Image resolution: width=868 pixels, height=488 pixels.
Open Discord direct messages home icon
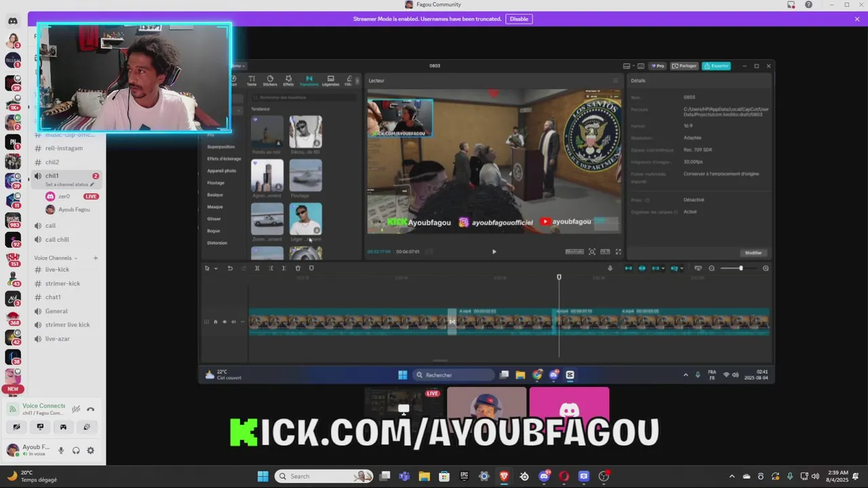(13, 21)
